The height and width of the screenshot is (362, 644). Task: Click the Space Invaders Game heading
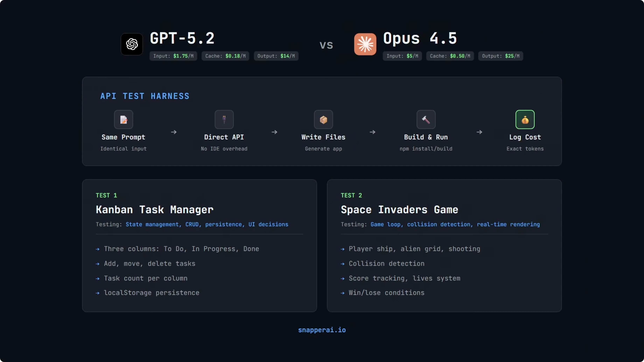[x=399, y=209]
